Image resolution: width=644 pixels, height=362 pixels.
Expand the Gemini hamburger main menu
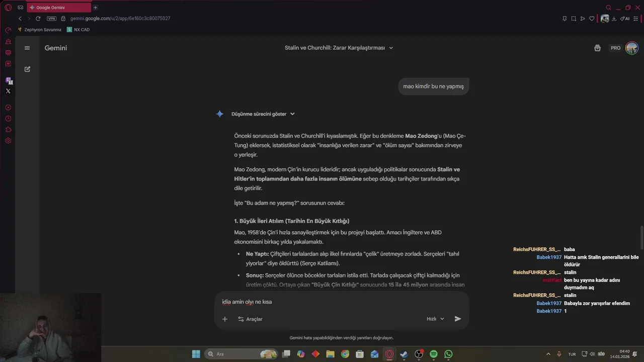(27, 48)
